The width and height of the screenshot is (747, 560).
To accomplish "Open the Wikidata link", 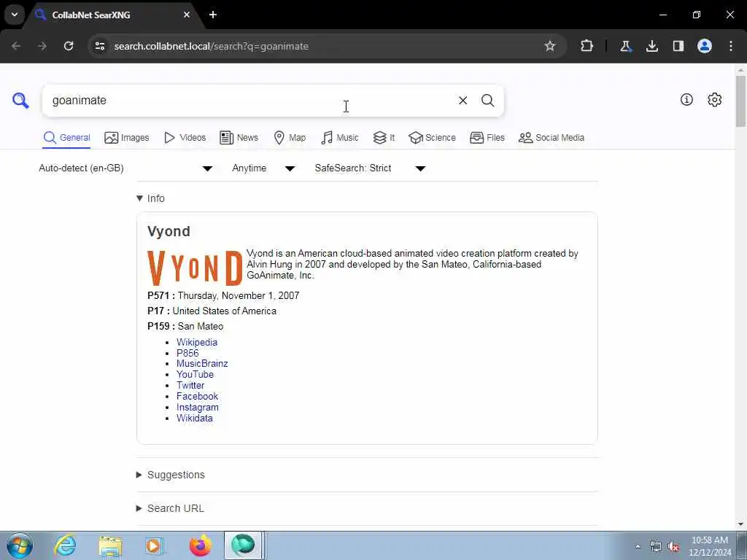I will [x=194, y=418].
